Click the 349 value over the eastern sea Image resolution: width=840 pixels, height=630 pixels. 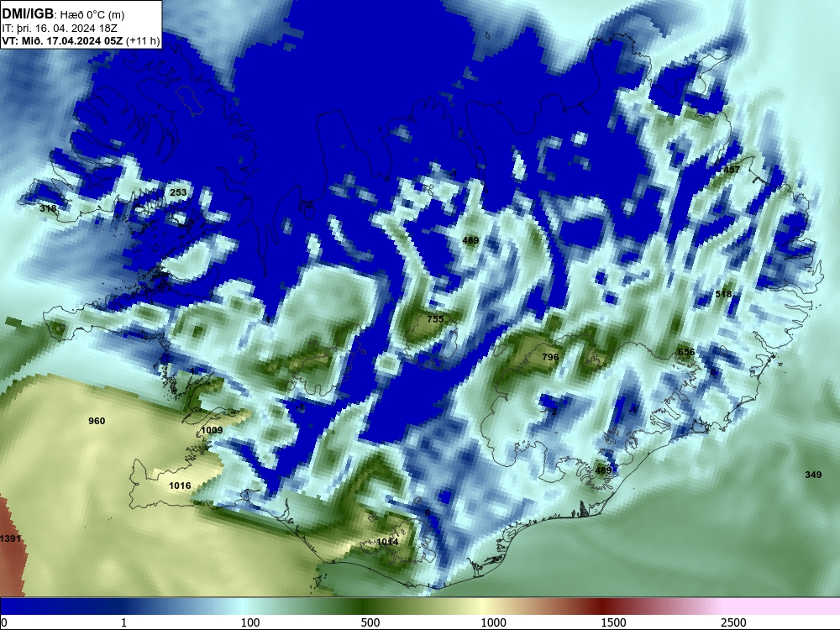813,475
